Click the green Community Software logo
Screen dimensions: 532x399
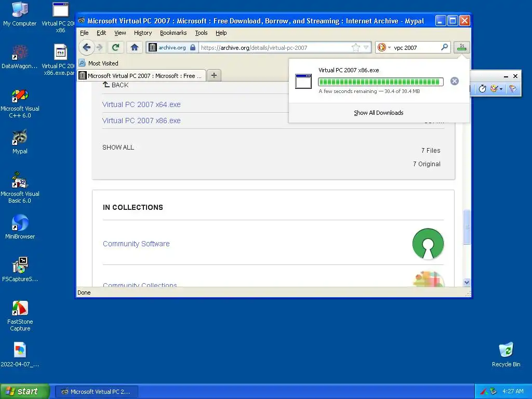(428, 244)
